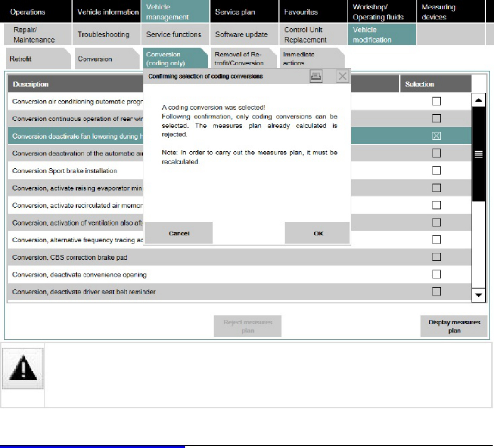Click Cancel in the dialog
Image resolution: width=494 pixels, height=448 pixels.
[179, 233]
